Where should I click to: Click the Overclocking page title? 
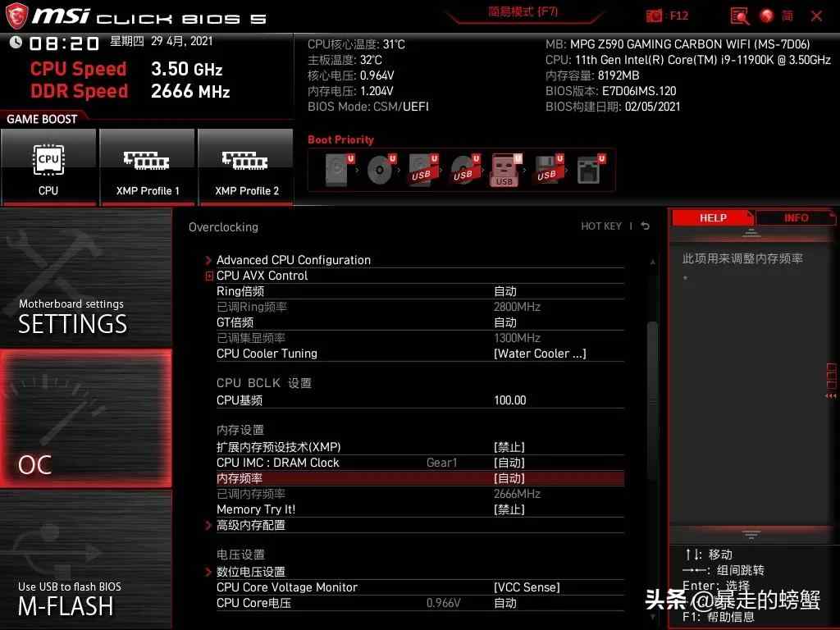point(223,227)
